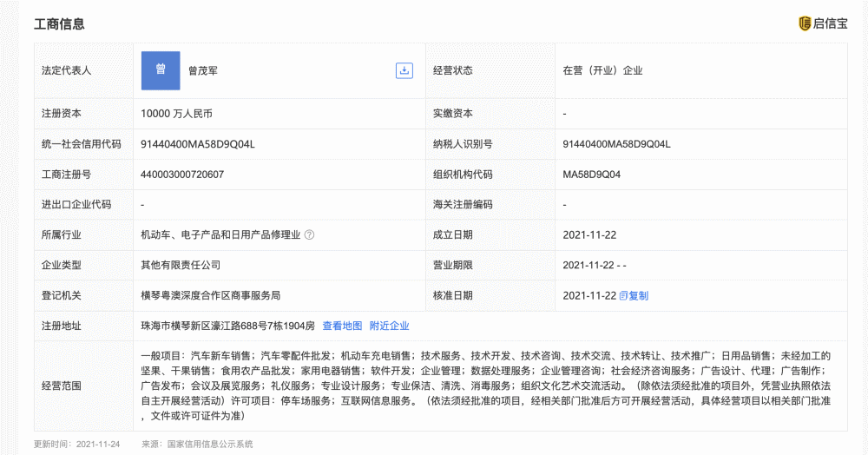Select the 工商注册号 value 440003000720607
Screen dimensions: 868x455
pos(182,175)
